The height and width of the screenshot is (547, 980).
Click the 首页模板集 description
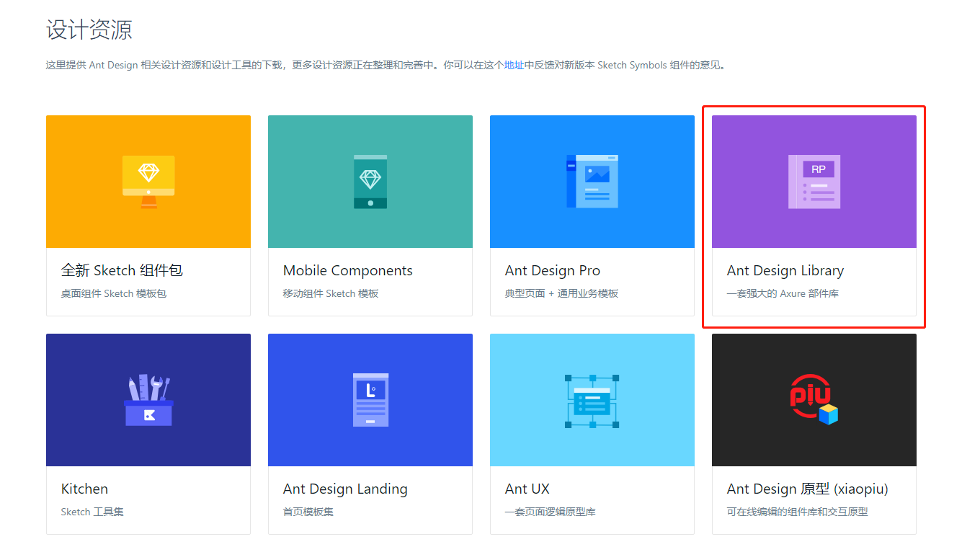click(x=308, y=512)
